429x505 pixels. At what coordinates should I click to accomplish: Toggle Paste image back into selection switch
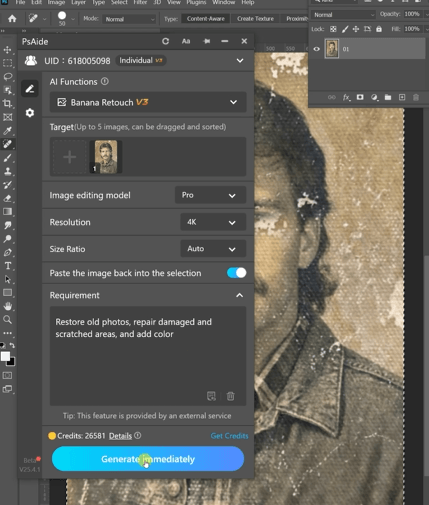tap(237, 273)
